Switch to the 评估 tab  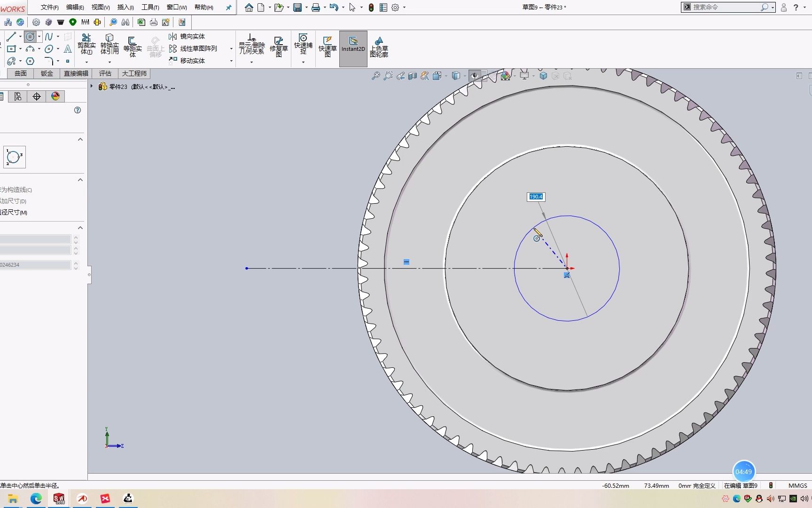pyautogui.click(x=105, y=73)
